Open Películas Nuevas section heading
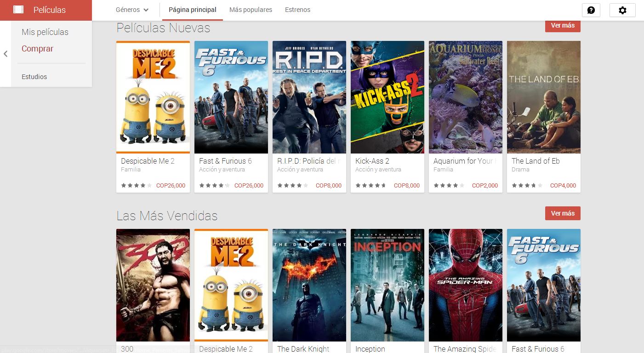644x353 pixels. click(x=163, y=28)
